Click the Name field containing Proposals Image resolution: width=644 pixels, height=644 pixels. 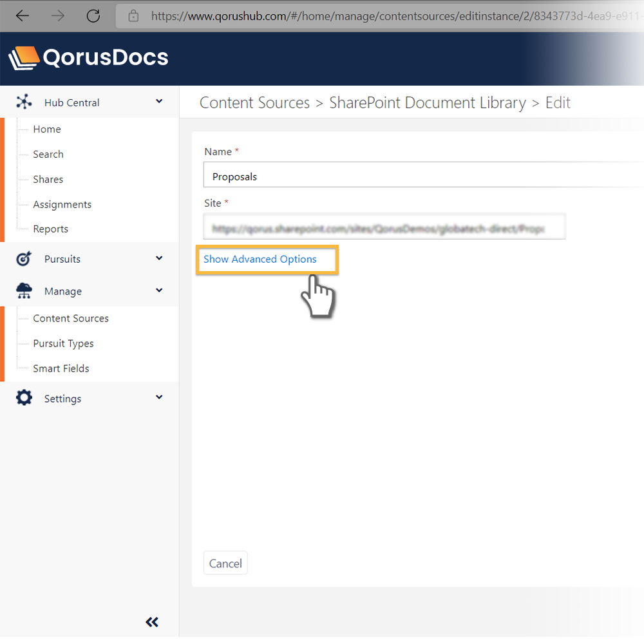pos(419,176)
